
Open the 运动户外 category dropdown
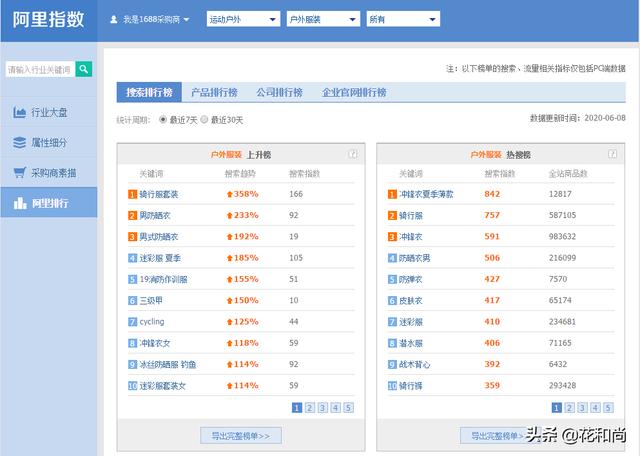[x=243, y=19]
